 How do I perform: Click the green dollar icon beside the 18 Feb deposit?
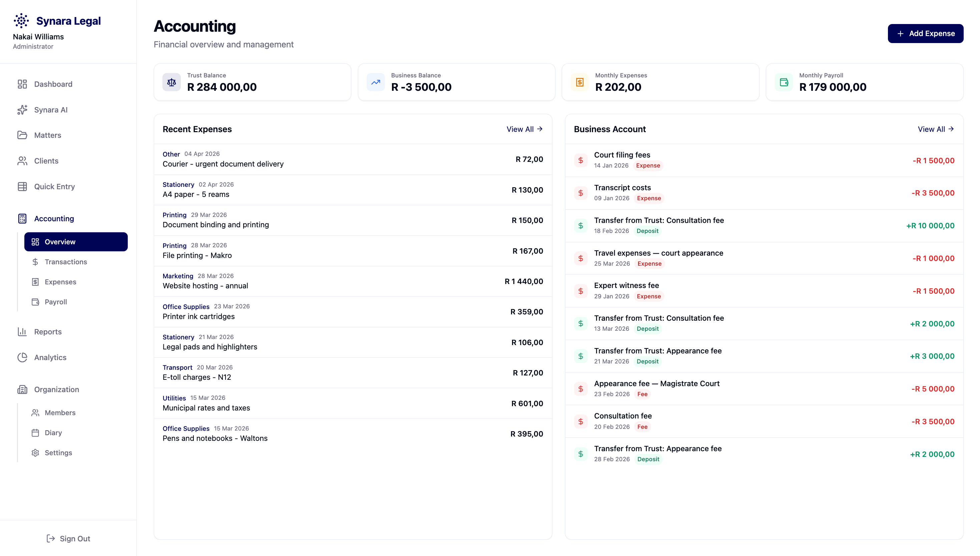click(580, 226)
